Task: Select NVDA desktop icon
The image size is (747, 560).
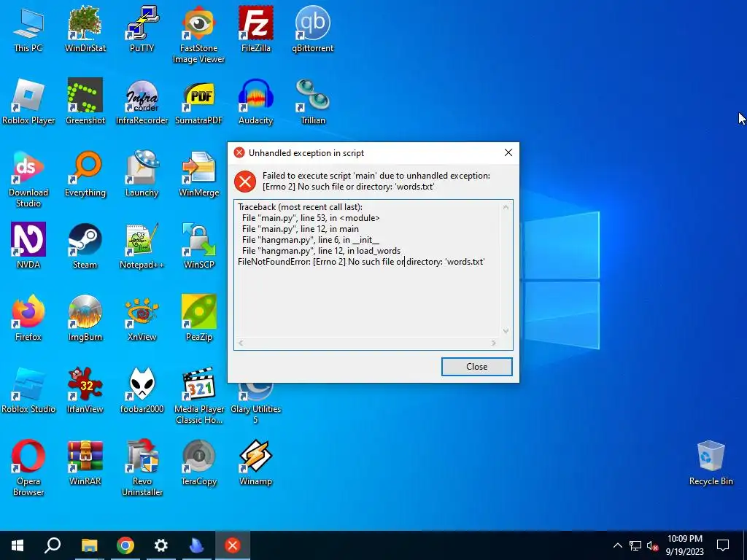Action: [28, 246]
